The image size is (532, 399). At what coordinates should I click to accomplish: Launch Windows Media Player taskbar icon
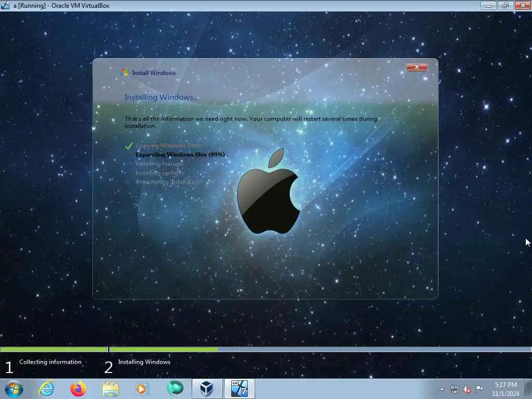coord(142,389)
